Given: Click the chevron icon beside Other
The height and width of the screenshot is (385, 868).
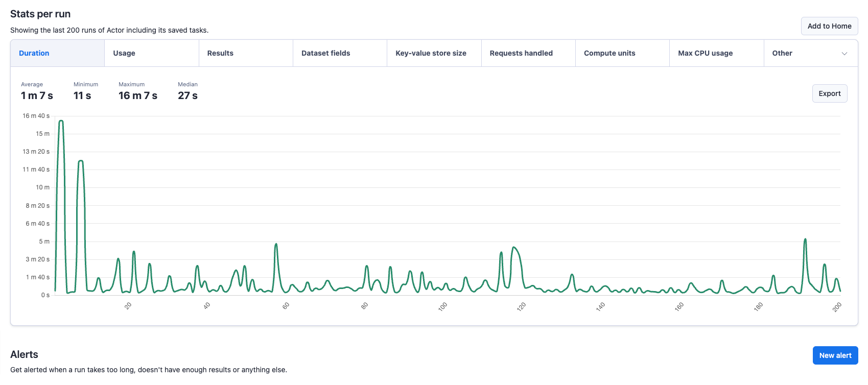Looking at the screenshot, I should pyautogui.click(x=844, y=54).
